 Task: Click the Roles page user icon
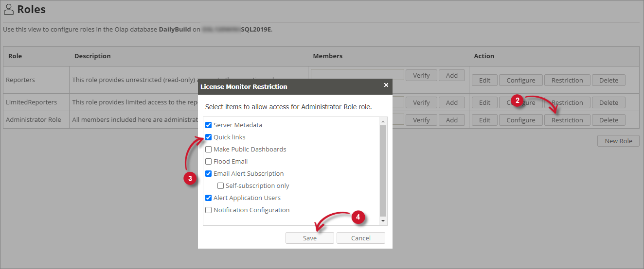coord(8,9)
